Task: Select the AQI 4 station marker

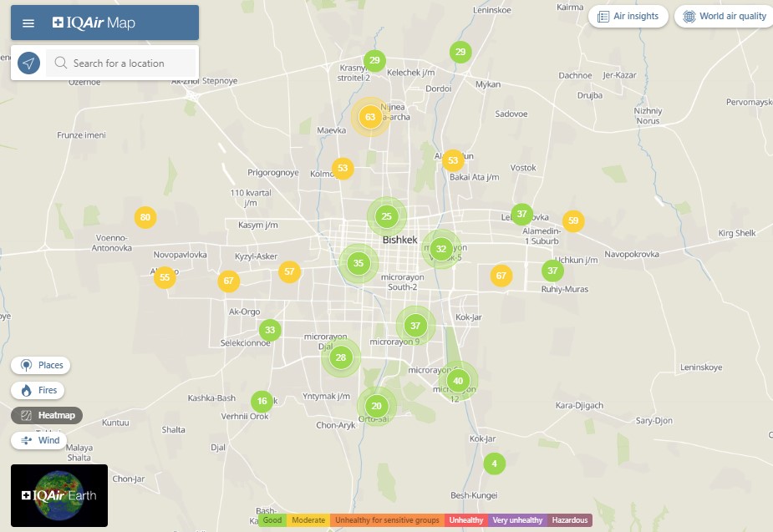Action: (494, 464)
